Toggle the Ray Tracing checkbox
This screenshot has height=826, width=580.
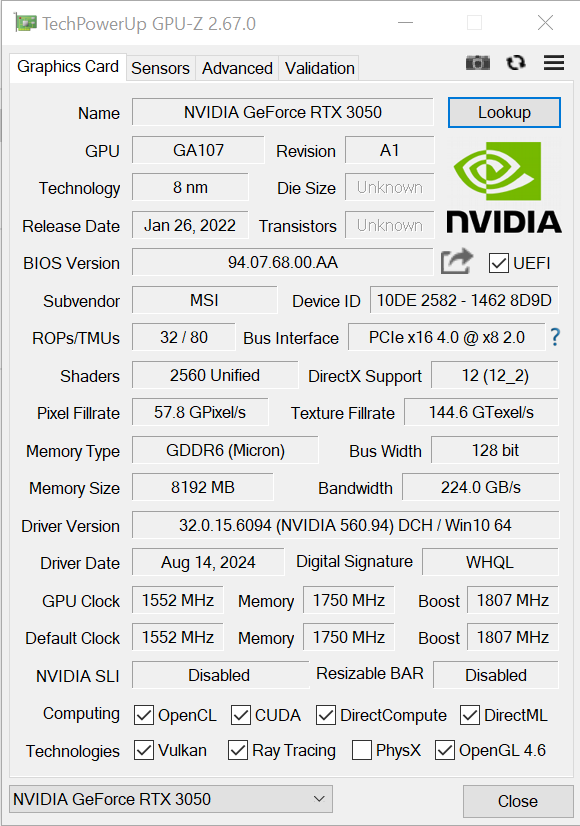[238, 750]
